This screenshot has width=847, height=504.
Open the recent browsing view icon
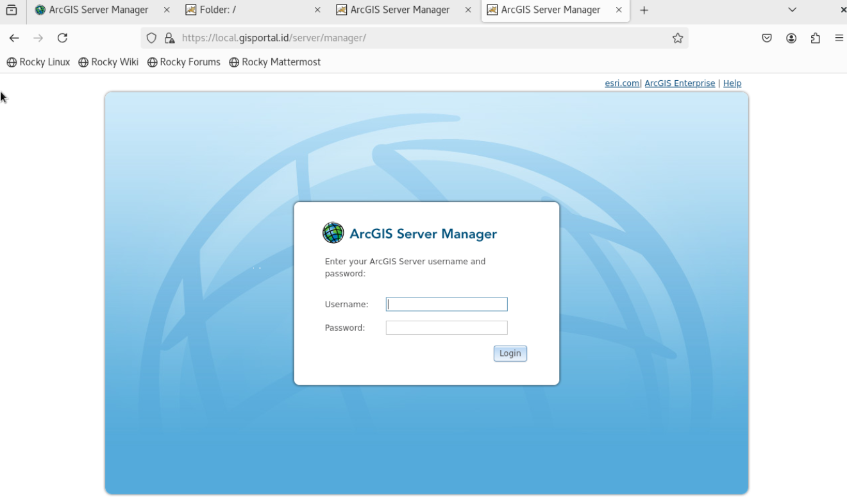click(x=12, y=10)
